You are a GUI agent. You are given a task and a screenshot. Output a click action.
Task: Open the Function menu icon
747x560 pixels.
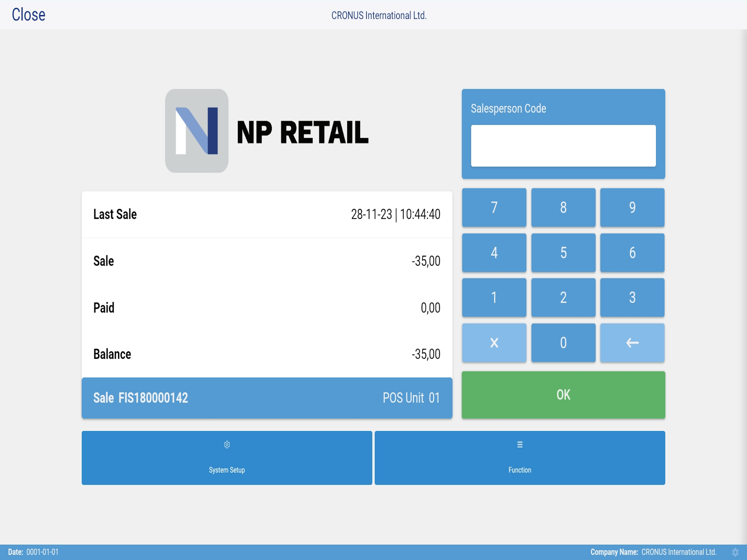pyautogui.click(x=520, y=445)
